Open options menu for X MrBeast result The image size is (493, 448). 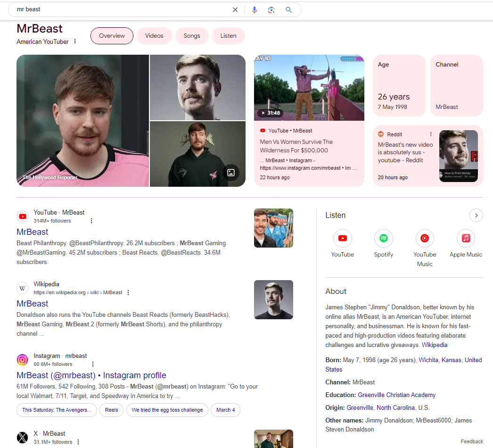pos(78,442)
